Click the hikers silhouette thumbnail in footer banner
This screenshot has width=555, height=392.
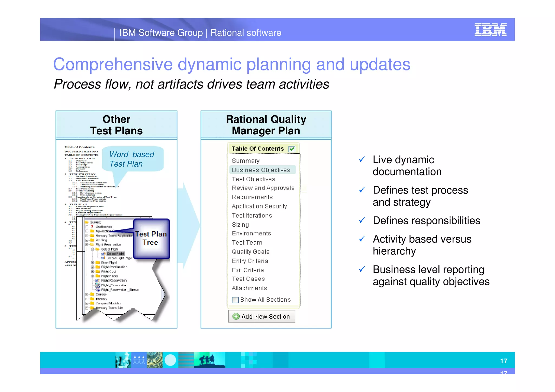[209, 360]
